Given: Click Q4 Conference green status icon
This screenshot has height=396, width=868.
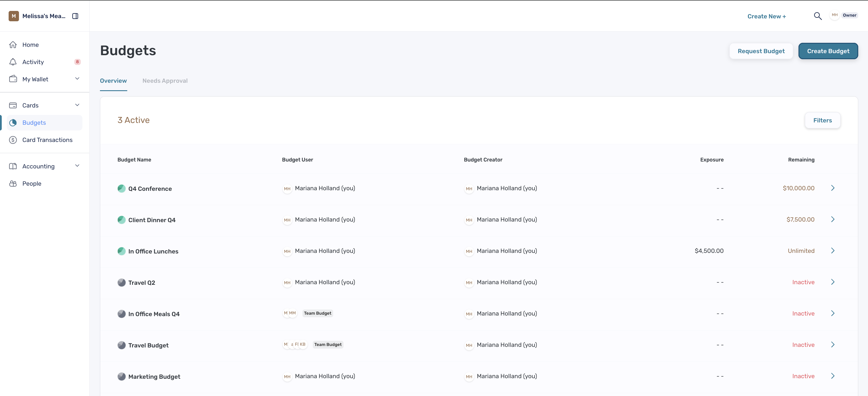Looking at the screenshot, I should [121, 189].
